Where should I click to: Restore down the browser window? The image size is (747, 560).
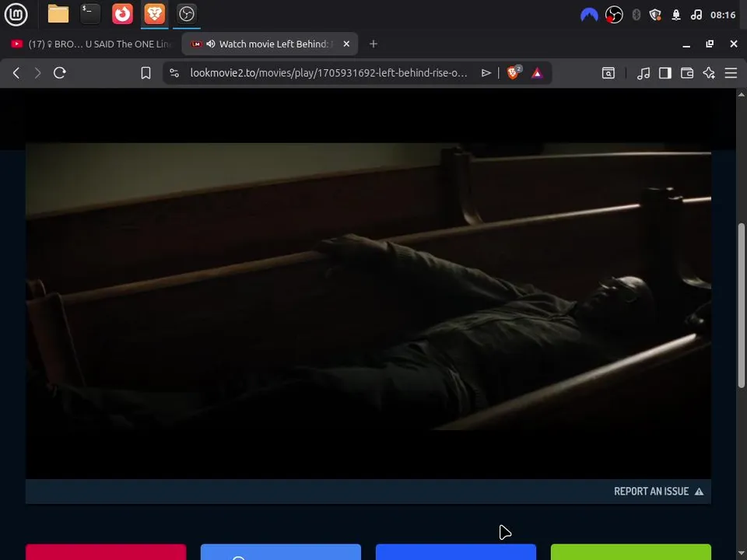710,44
